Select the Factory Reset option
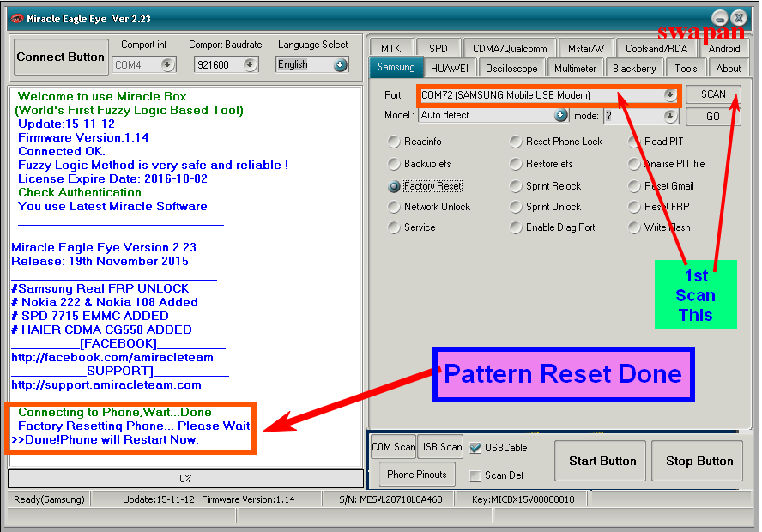 [x=426, y=186]
